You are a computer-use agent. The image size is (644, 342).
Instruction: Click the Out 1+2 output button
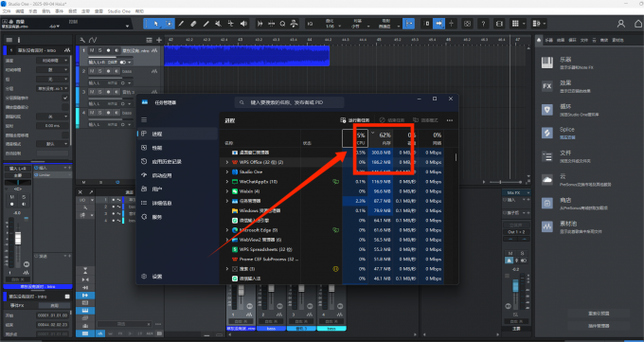pos(516,232)
